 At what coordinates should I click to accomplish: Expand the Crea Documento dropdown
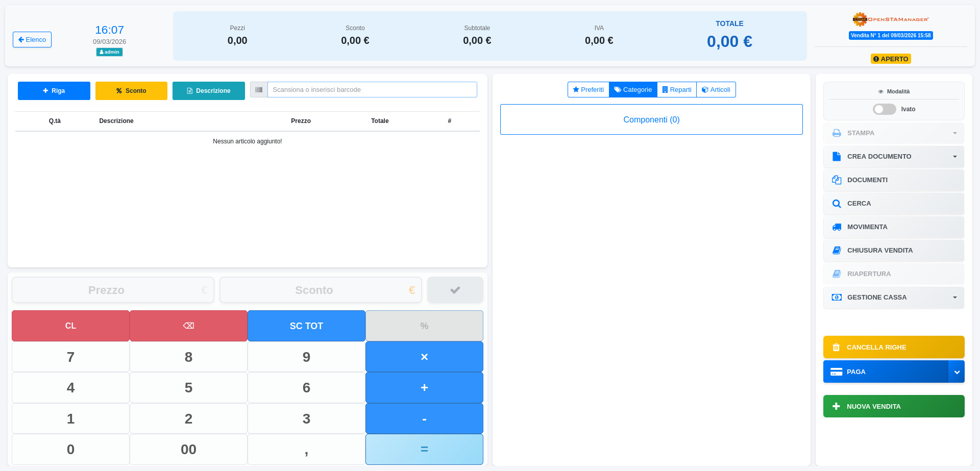coord(954,157)
